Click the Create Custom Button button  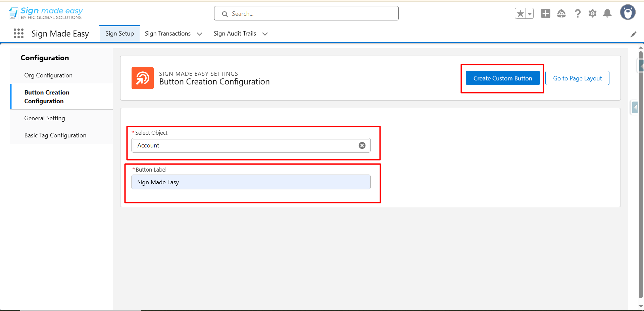coord(502,78)
